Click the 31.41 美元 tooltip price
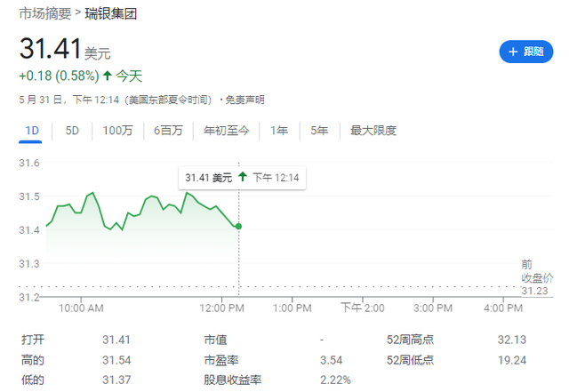Image resolution: width=569 pixels, height=392 pixels. tap(208, 178)
